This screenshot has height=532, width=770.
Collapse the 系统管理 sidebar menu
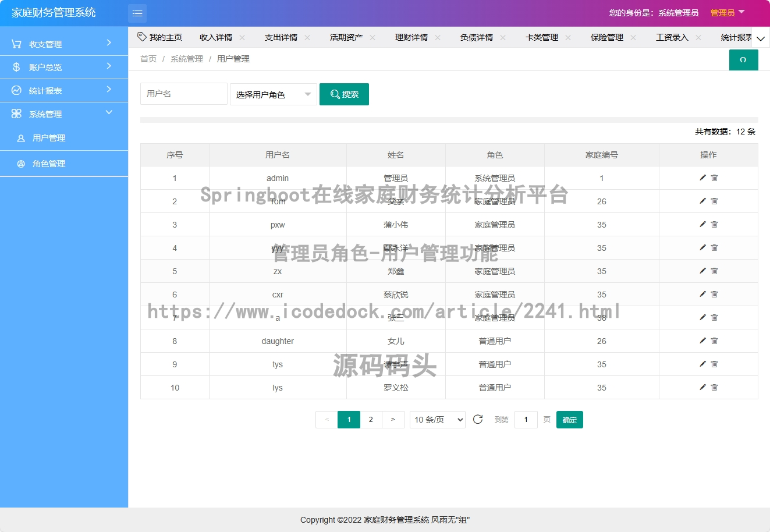(64, 114)
